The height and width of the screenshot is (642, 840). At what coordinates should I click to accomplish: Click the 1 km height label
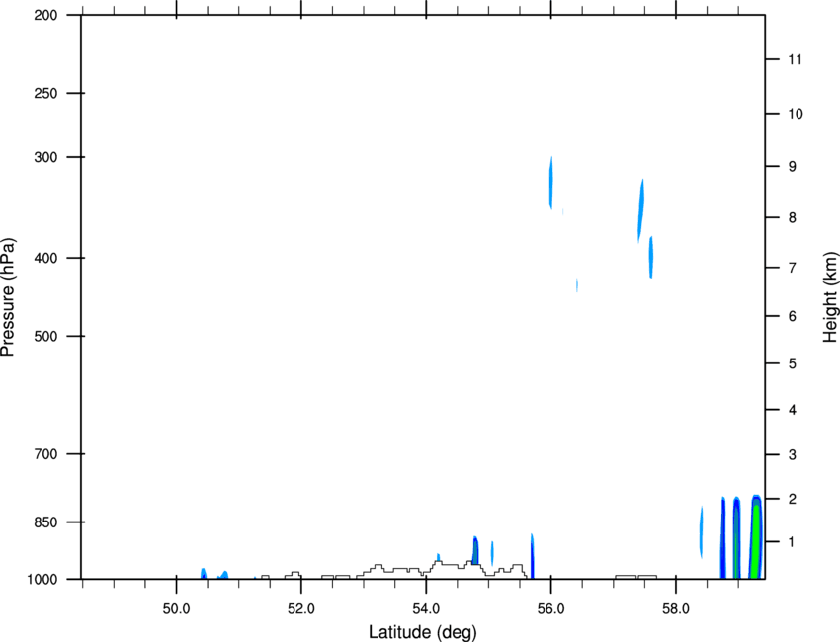[x=793, y=542]
